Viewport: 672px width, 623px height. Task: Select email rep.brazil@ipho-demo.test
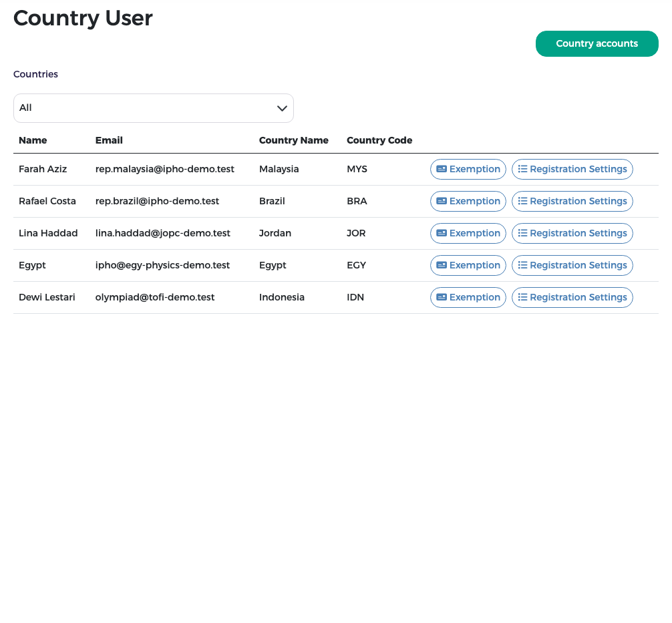tap(157, 202)
